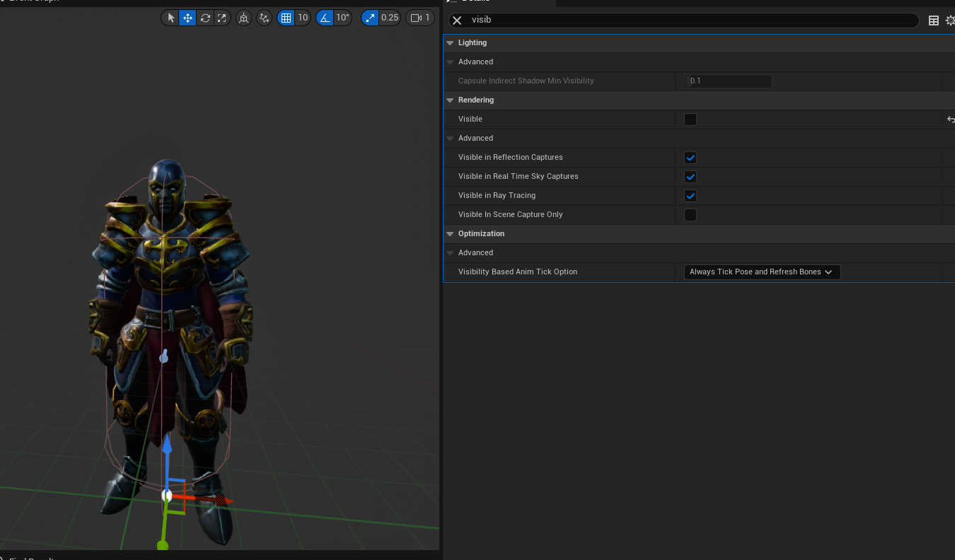This screenshot has width=955, height=560.
Task: Open grid snap size value 10
Action: click(x=303, y=18)
